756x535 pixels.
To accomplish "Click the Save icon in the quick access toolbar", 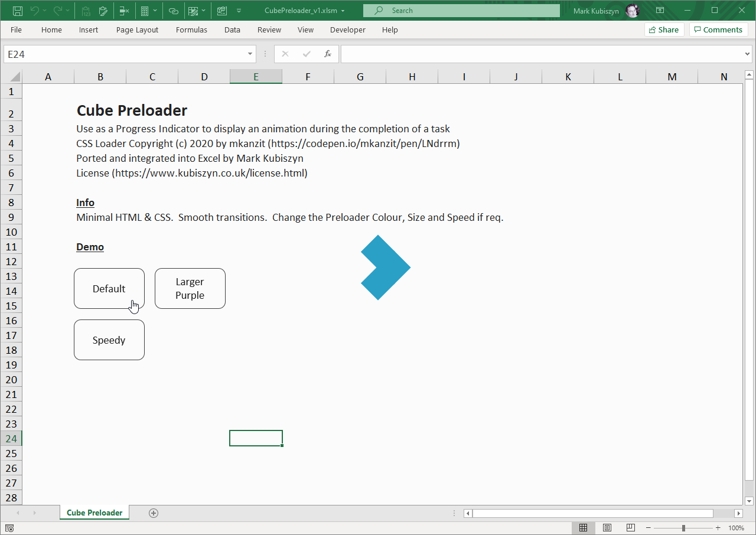I will (x=18, y=11).
